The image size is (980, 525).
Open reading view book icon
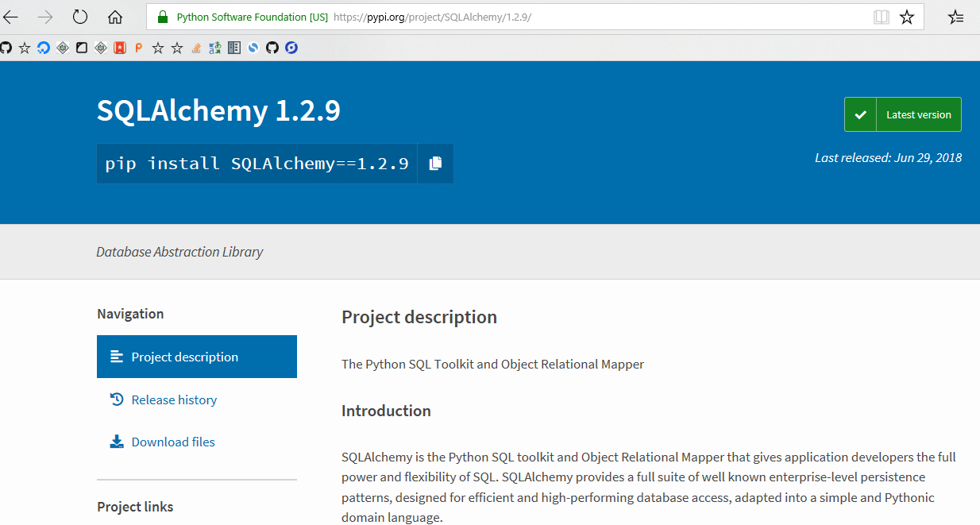click(x=881, y=17)
